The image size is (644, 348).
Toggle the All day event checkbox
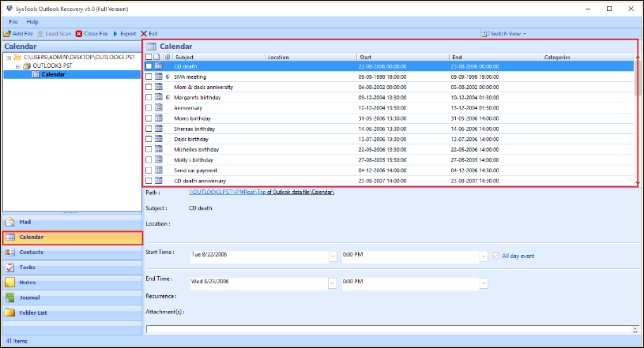(496, 256)
